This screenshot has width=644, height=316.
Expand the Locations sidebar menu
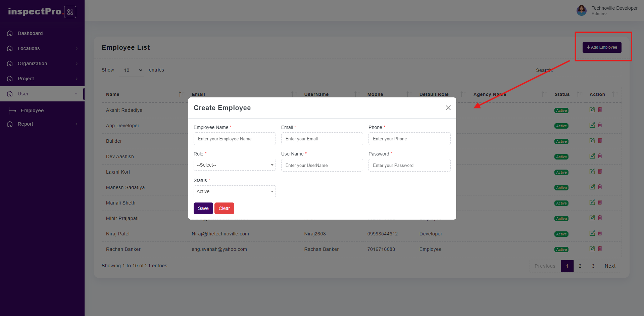(x=42, y=48)
